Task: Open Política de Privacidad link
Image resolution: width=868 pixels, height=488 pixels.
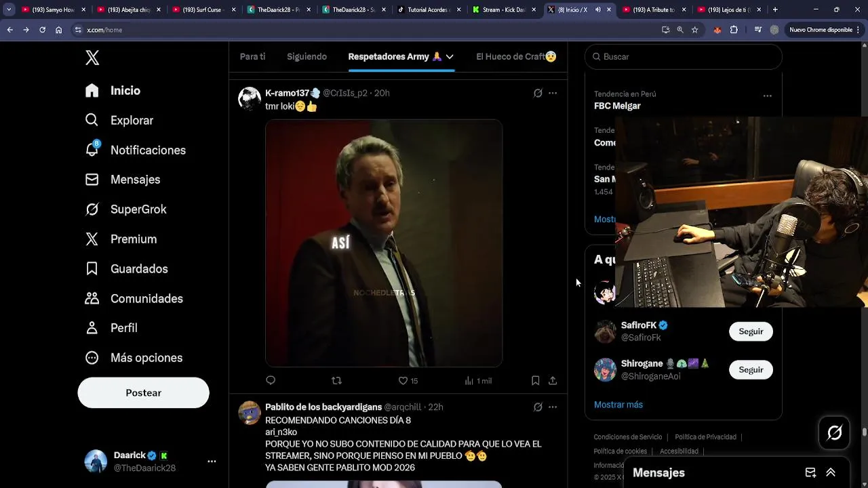Action: click(705, 437)
